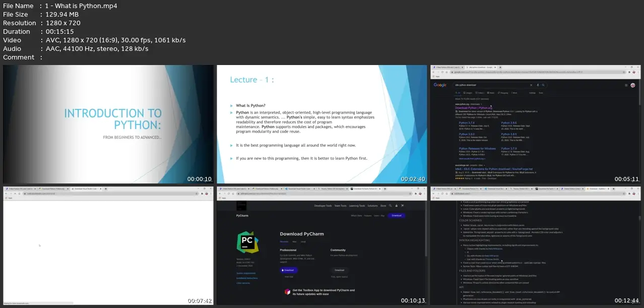Open Developer Tools in JetBrains navigation
The width and height of the screenshot is (644, 308).
(323, 206)
